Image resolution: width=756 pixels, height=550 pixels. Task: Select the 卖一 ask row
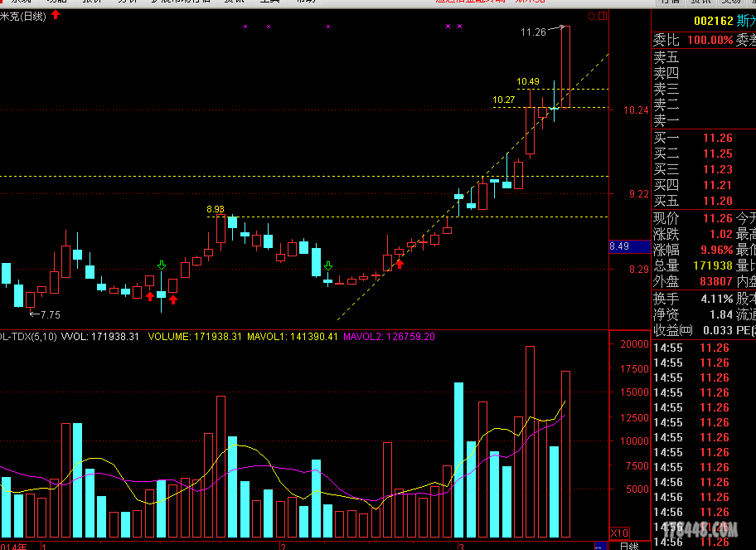[x=704, y=120]
